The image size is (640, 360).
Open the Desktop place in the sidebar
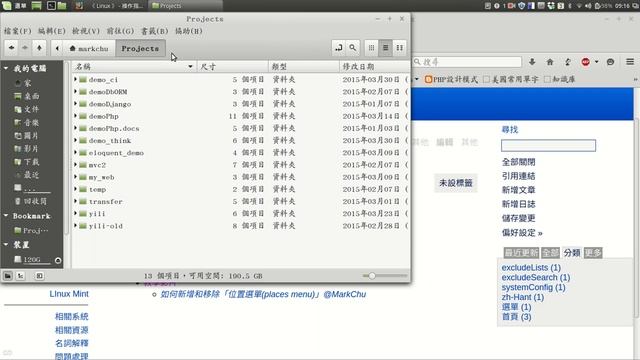pyautogui.click(x=27, y=96)
